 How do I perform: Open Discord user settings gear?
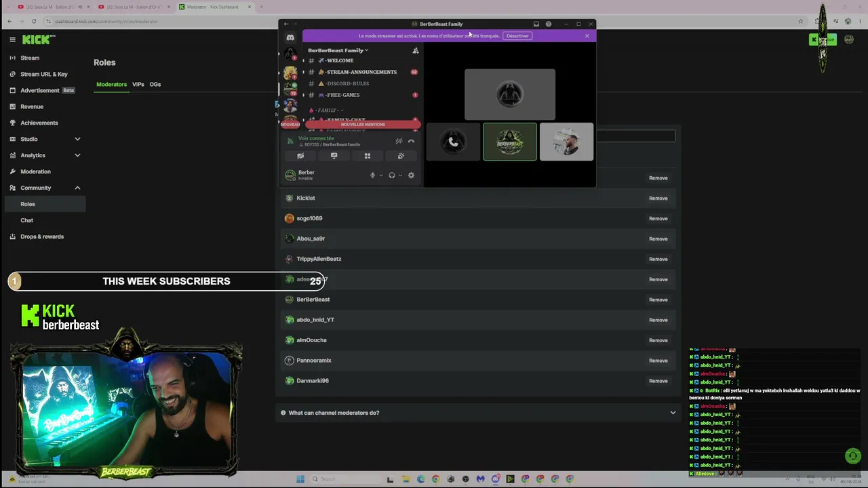(411, 176)
